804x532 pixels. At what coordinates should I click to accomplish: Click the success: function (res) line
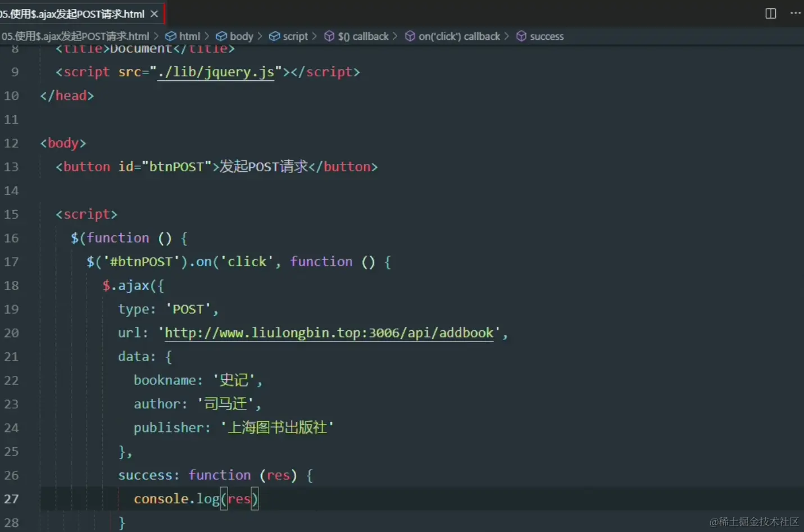(x=216, y=475)
